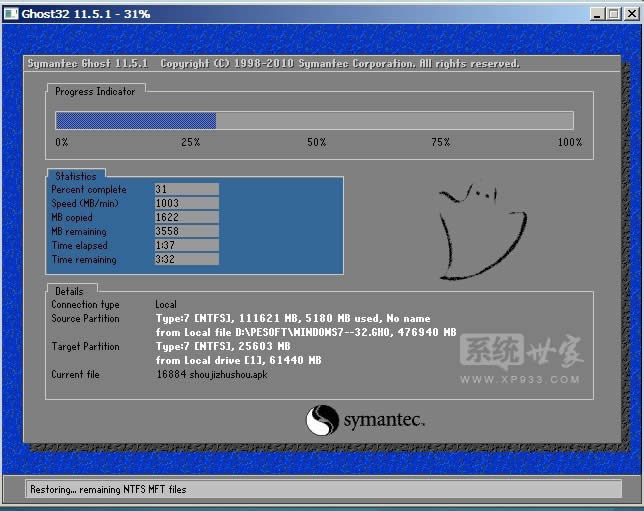Click the blue filled progress bar portion
The height and width of the screenshot is (511, 644).
pyautogui.click(x=135, y=121)
